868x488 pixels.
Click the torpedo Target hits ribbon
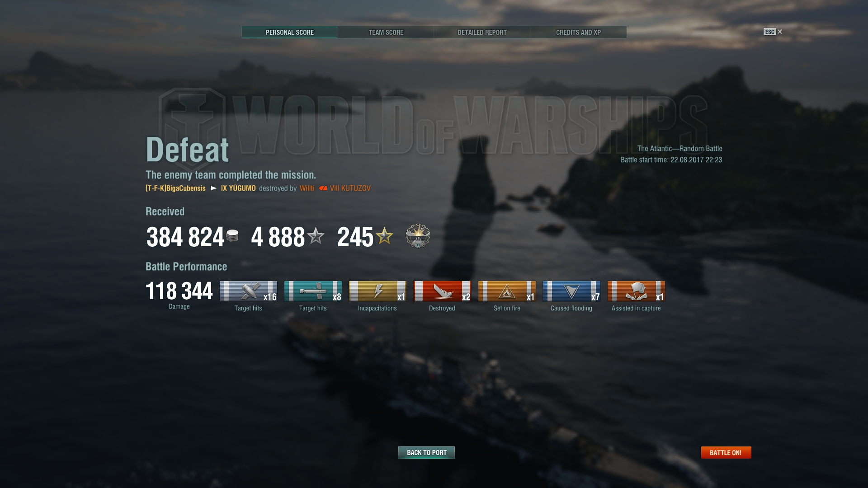tap(313, 291)
